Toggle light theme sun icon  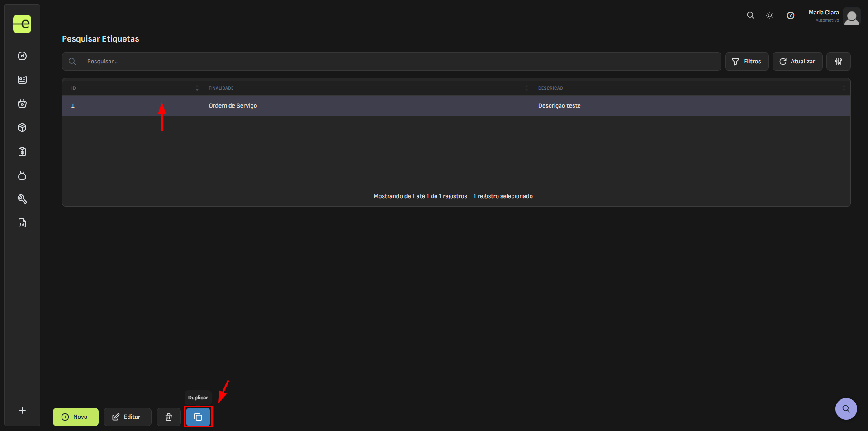770,15
